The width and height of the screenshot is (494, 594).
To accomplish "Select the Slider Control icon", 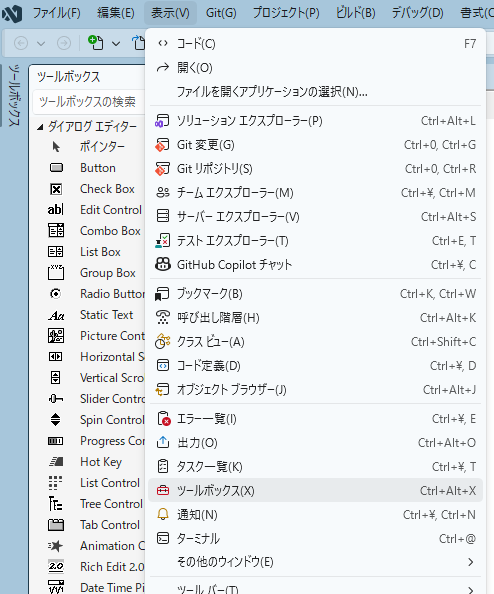I will (x=56, y=399).
